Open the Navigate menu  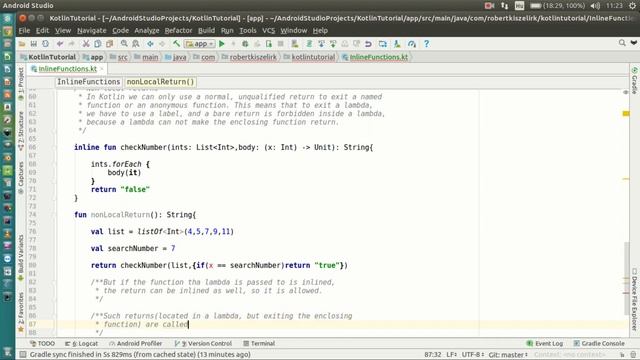pyautogui.click(x=91, y=31)
